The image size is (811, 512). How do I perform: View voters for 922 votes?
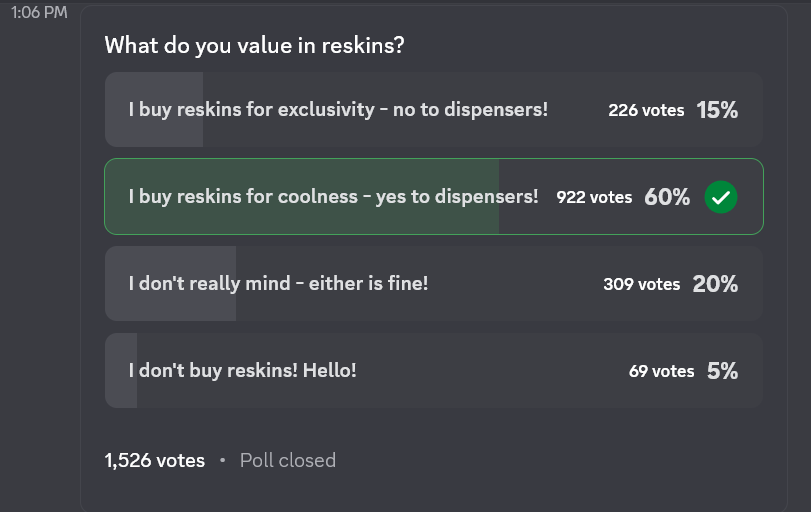pyautogui.click(x=594, y=197)
